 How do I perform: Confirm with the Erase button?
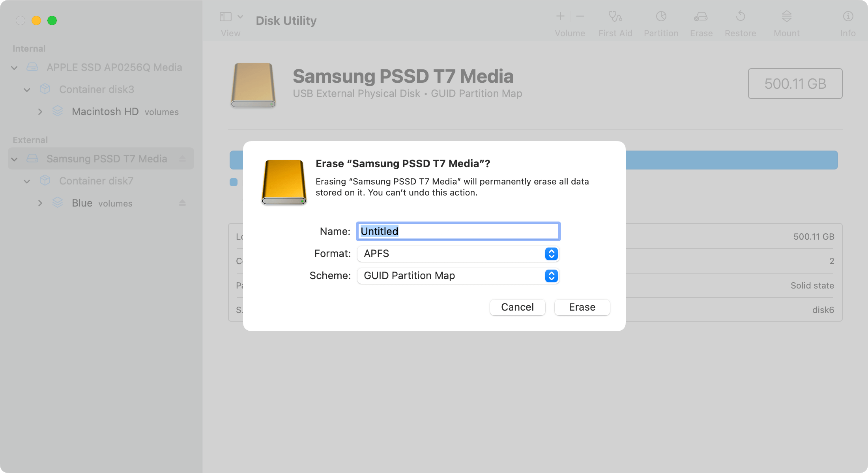coord(582,307)
